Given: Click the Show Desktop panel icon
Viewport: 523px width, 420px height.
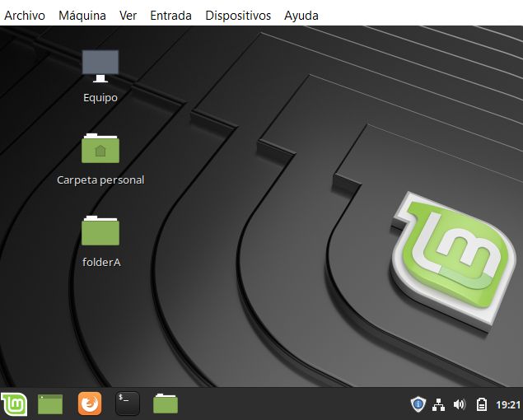Looking at the screenshot, I should coord(50,404).
